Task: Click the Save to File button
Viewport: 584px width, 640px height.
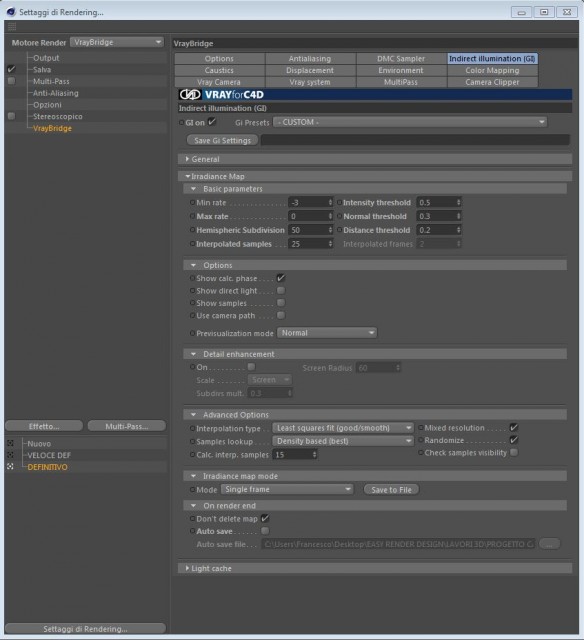Action: click(391, 490)
